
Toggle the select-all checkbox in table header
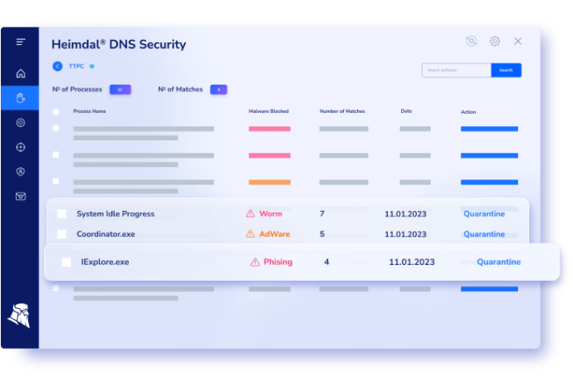tap(56, 112)
